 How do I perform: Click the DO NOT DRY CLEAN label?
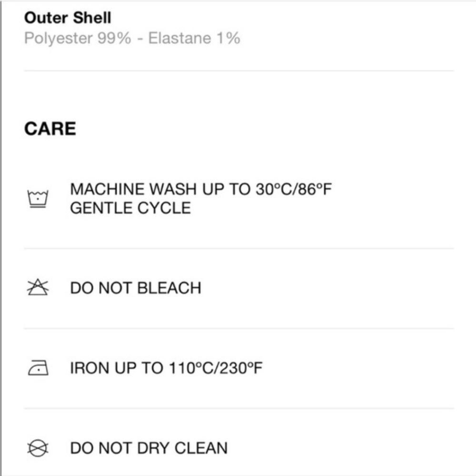click(149, 448)
